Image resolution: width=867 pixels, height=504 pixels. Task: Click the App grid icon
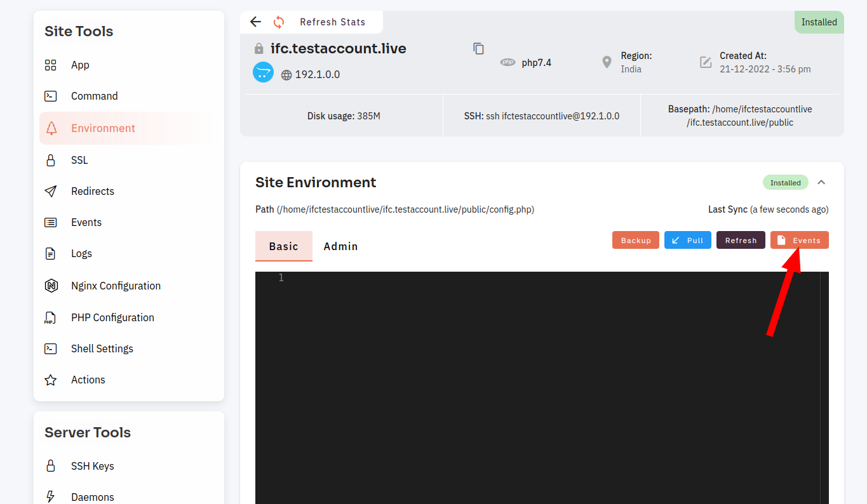pos(51,65)
